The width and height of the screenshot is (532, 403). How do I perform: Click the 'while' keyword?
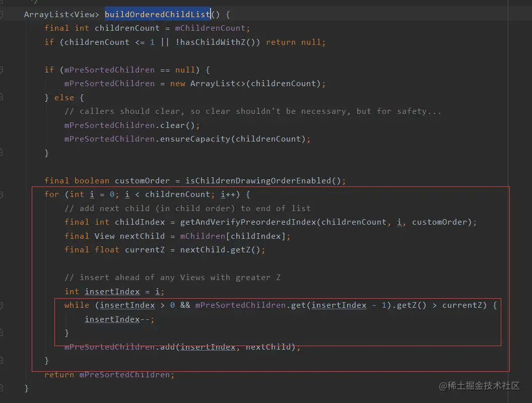tap(77, 305)
